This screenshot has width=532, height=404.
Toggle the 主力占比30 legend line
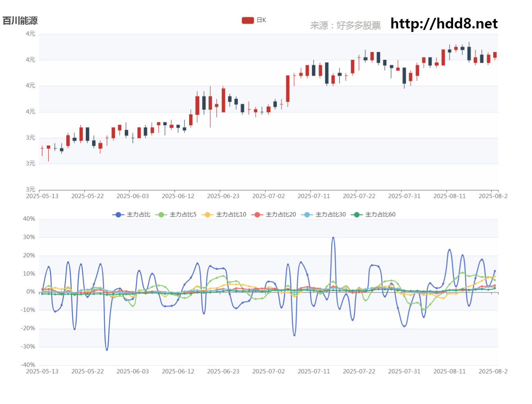323,215
